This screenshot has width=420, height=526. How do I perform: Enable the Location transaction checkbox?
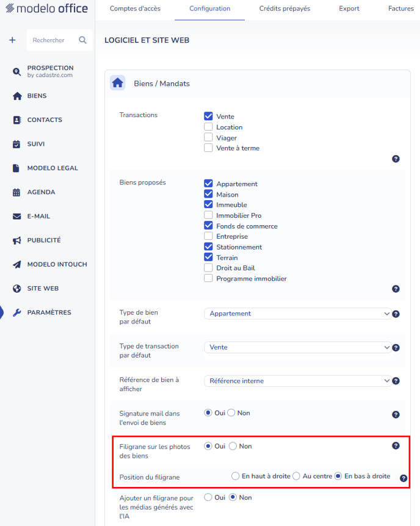[x=208, y=127]
